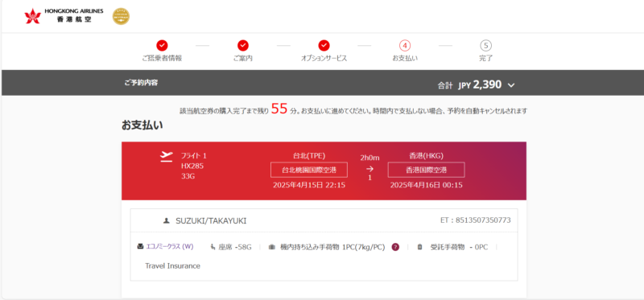Select step 4 お支払い circle

[x=405, y=45]
